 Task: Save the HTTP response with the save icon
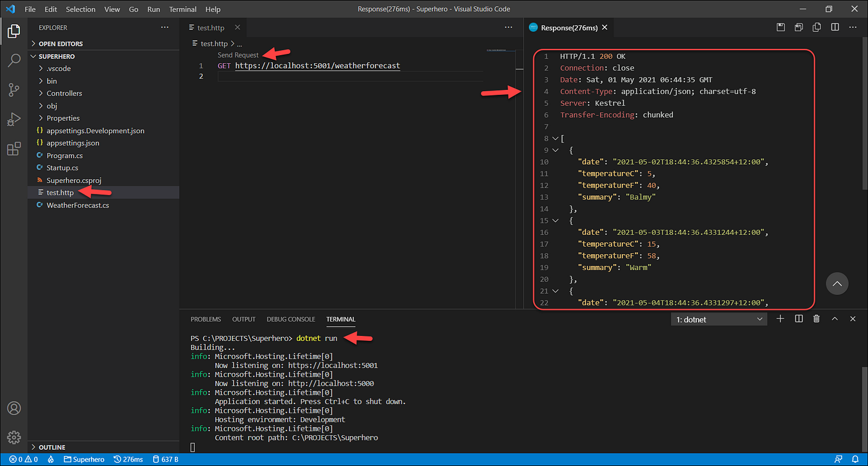click(x=781, y=27)
